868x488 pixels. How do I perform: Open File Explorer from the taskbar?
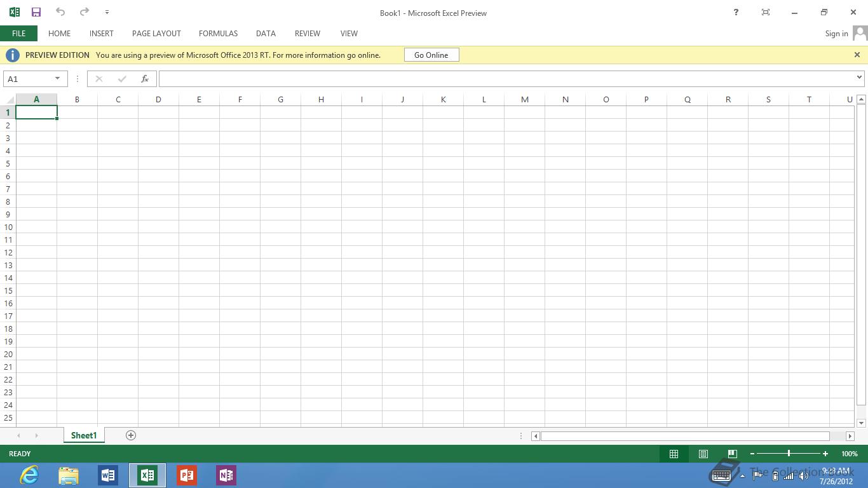pyautogui.click(x=69, y=475)
